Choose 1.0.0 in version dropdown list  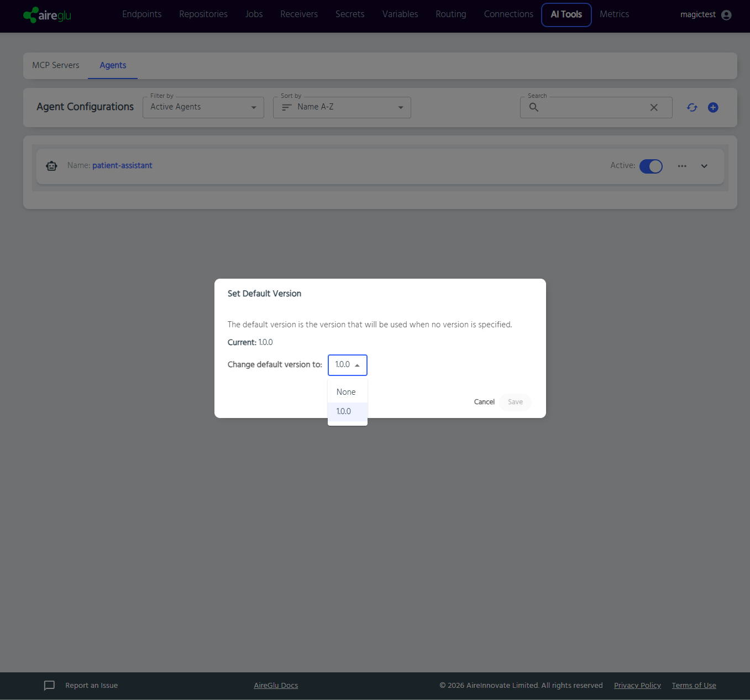click(348, 411)
